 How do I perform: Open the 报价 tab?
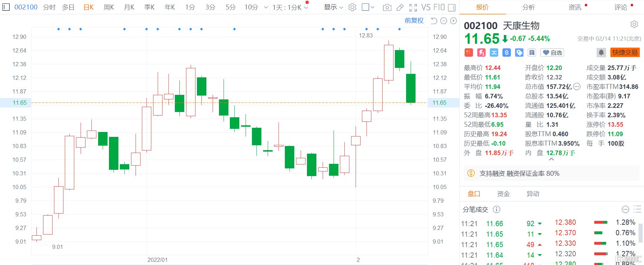click(482, 7)
